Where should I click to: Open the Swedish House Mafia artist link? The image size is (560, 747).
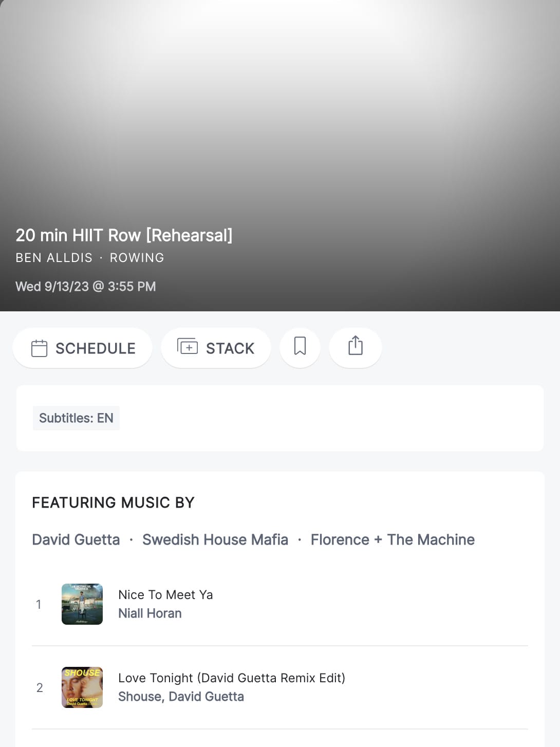(x=215, y=539)
